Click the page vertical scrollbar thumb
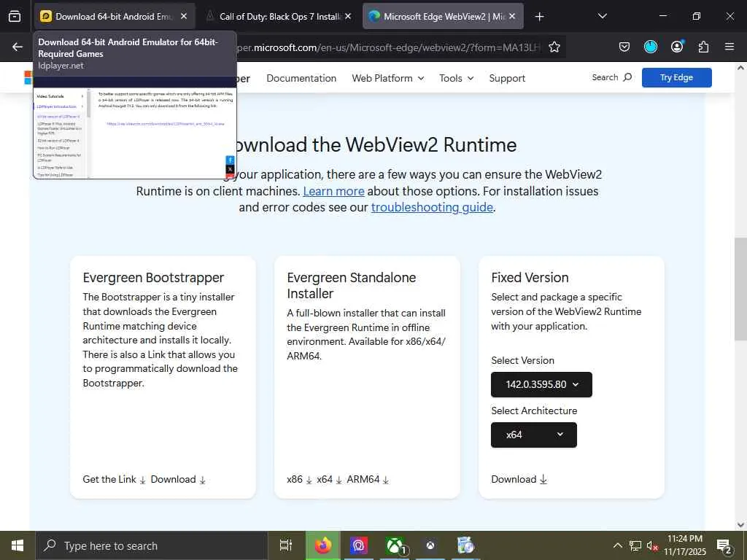747x560 pixels. [740, 289]
